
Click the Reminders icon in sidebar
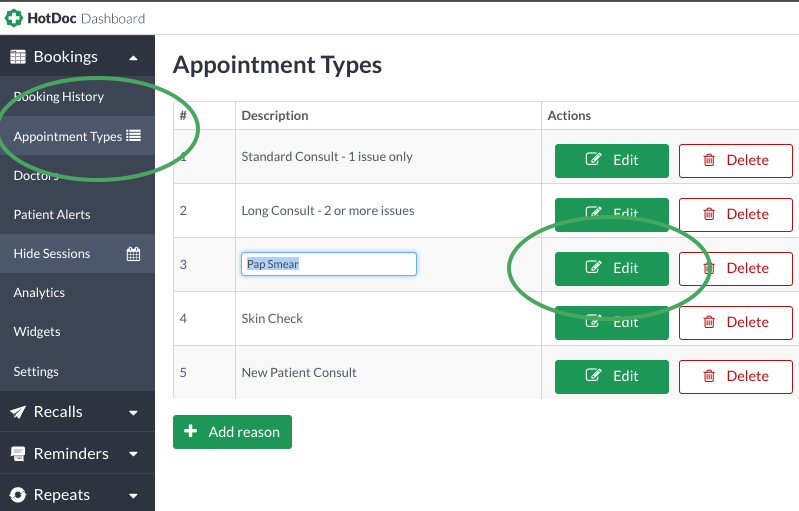click(18, 453)
